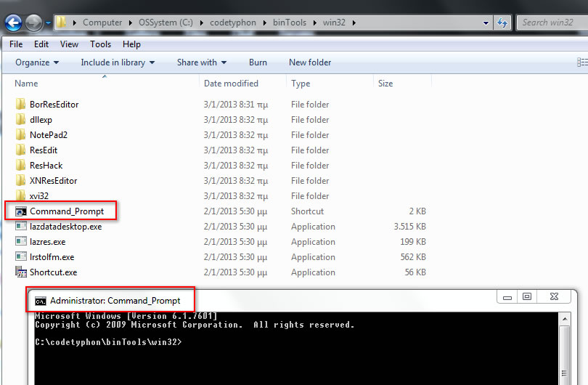Click the ResHack folder name

tap(46, 166)
